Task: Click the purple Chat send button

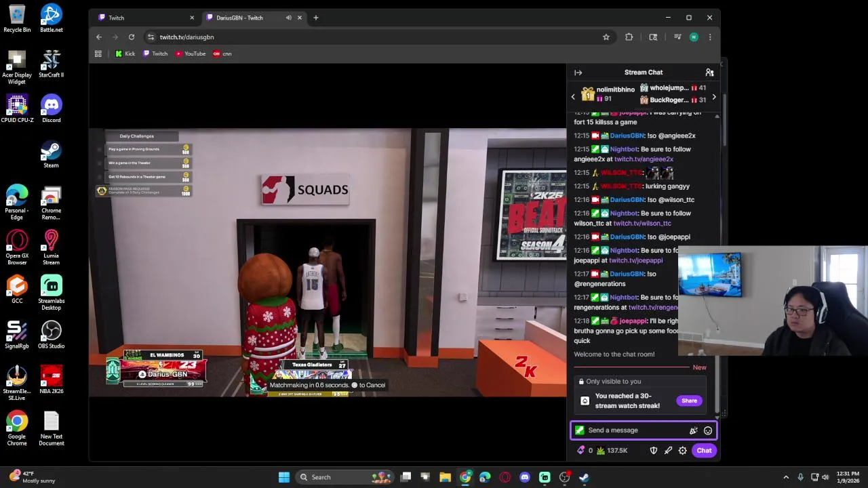Action: [704, 451]
